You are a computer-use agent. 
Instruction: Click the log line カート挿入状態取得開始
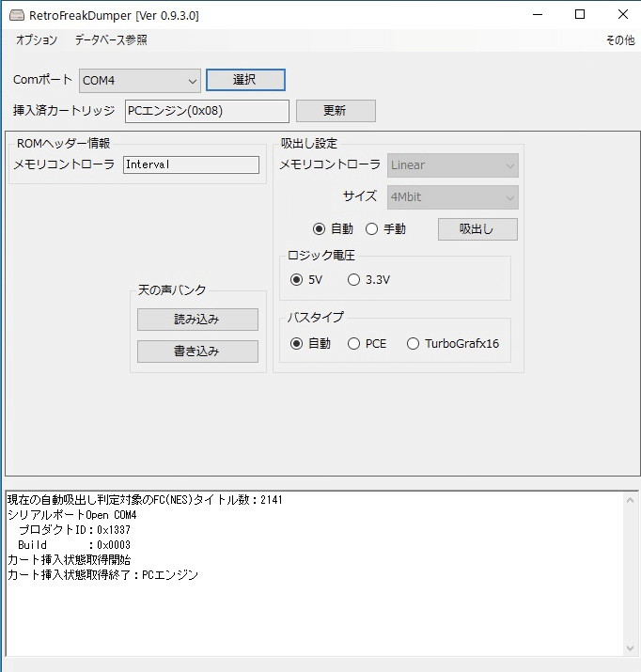(x=70, y=560)
